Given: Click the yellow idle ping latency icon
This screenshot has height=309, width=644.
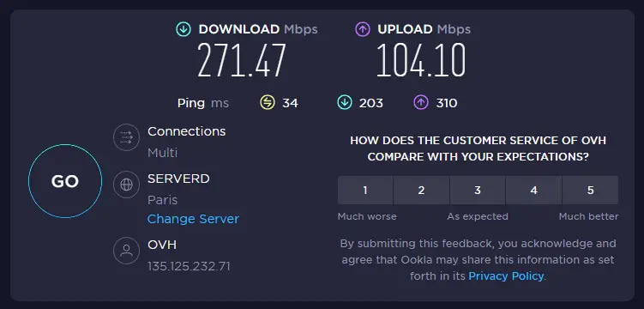Looking at the screenshot, I should coord(268,103).
